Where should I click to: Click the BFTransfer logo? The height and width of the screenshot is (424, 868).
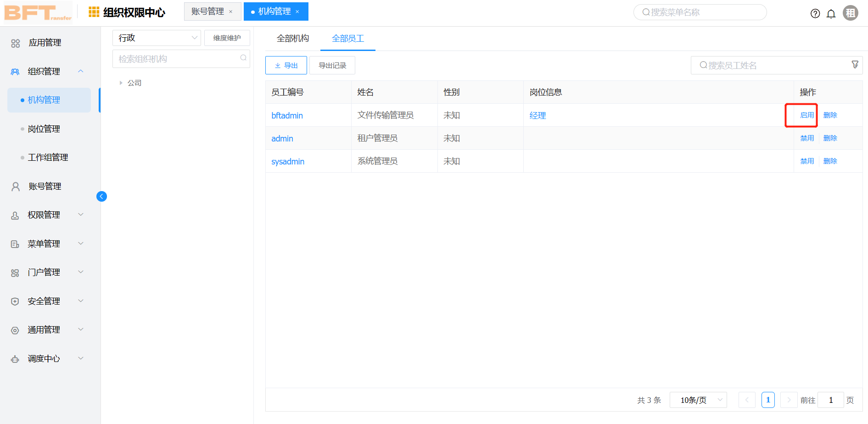(x=37, y=13)
